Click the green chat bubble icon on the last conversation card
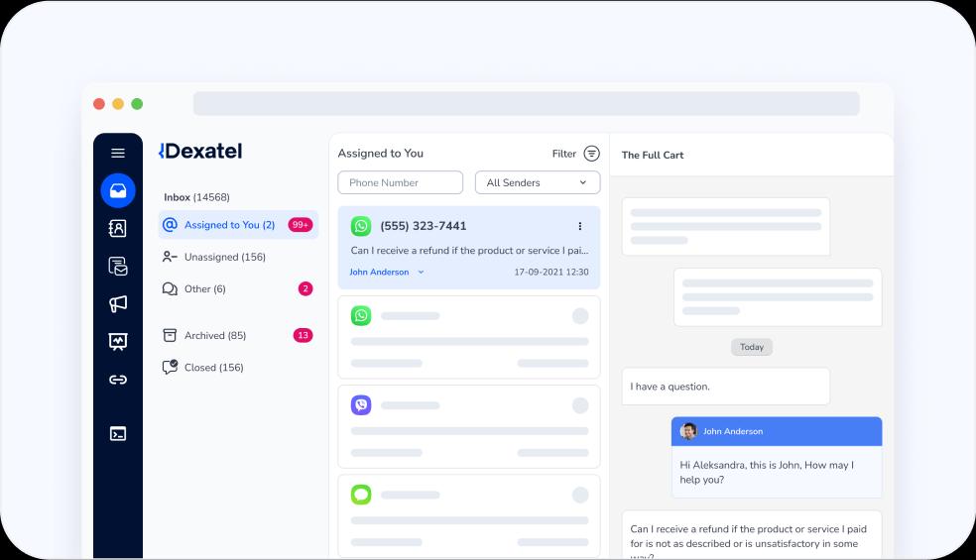Viewport: 976px width, 560px height. [361, 495]
